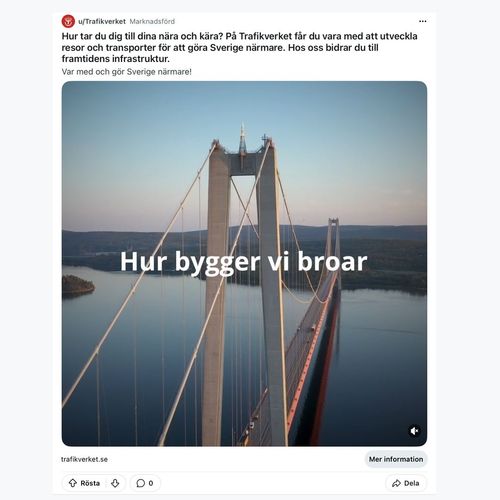500x500 pixels.
Task: Toggle video sound with the speaker icon
Action: [414, 431]
